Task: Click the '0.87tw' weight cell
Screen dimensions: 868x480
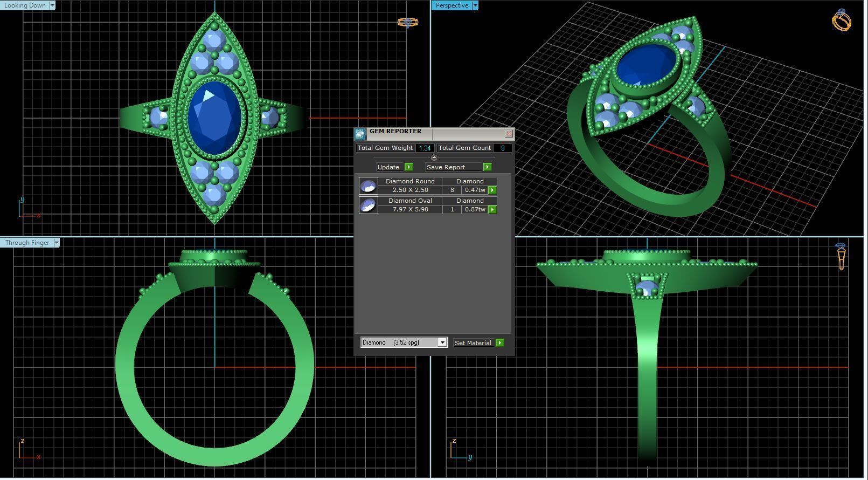Action: pos(475,209)
